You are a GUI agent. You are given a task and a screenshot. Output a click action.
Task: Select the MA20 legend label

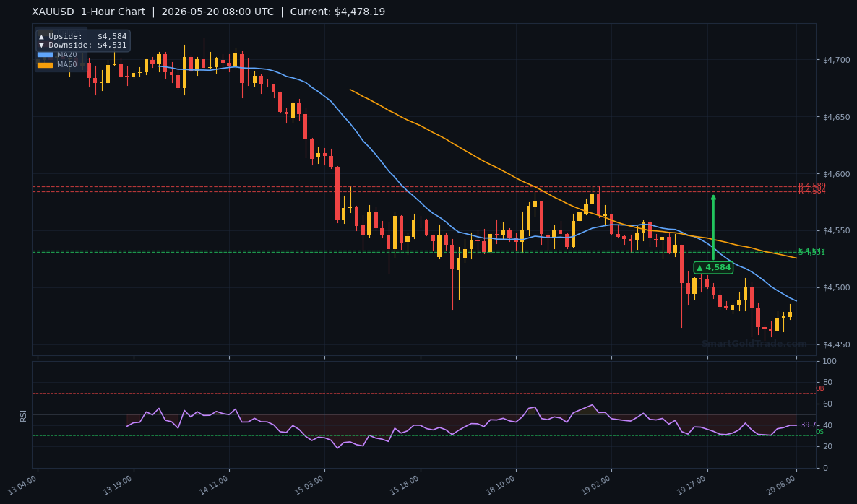[x=67, y=55]
